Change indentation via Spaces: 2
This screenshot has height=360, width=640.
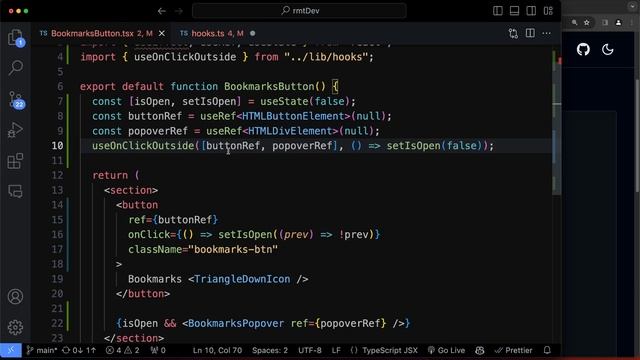[270, 350]
